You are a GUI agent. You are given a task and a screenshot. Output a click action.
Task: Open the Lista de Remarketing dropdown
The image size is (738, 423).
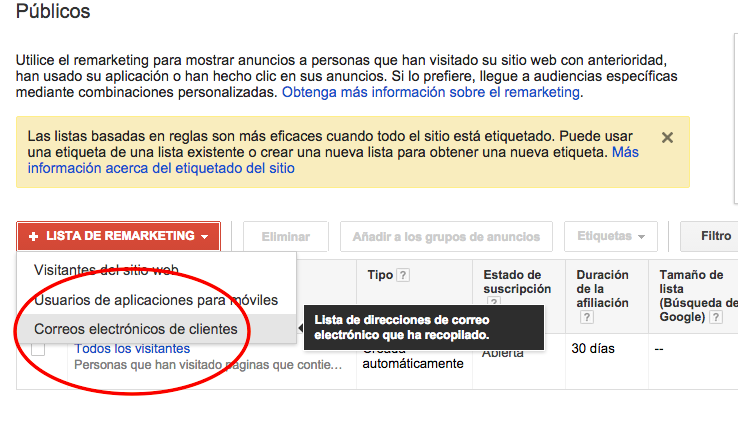[119, 236]
